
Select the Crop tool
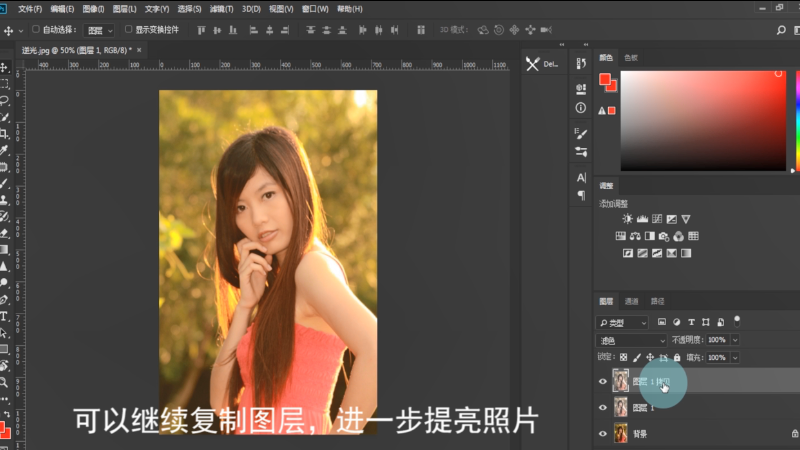point(5,134)
